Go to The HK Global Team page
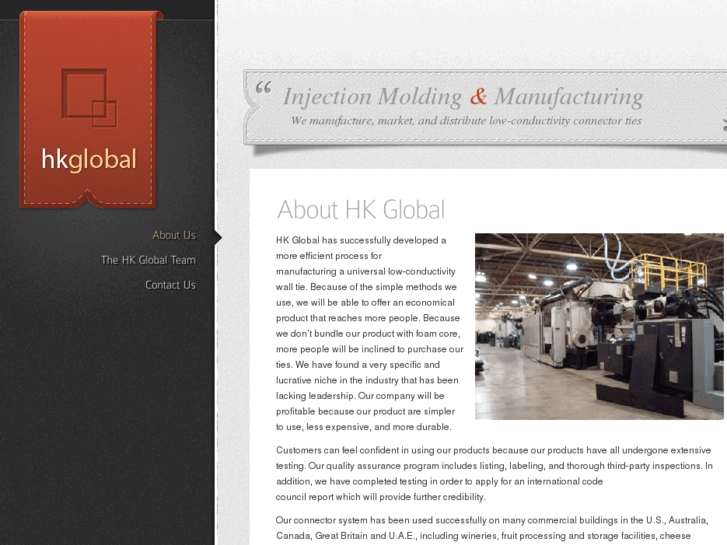Screen dimensions: 727x545 [148, 260]
